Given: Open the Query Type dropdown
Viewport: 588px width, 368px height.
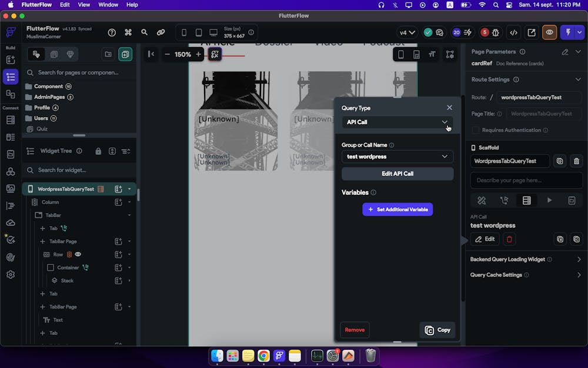Looking at the screenshot, I should (397, 122).
